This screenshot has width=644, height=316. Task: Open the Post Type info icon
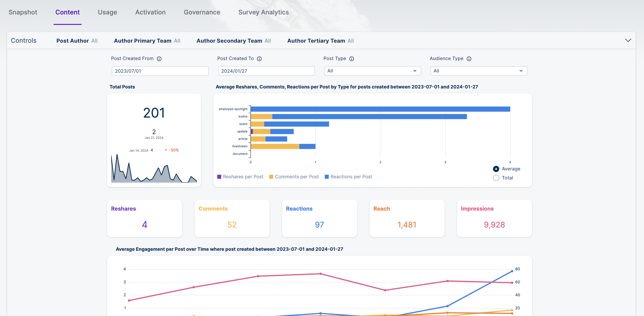pos(352,59)
